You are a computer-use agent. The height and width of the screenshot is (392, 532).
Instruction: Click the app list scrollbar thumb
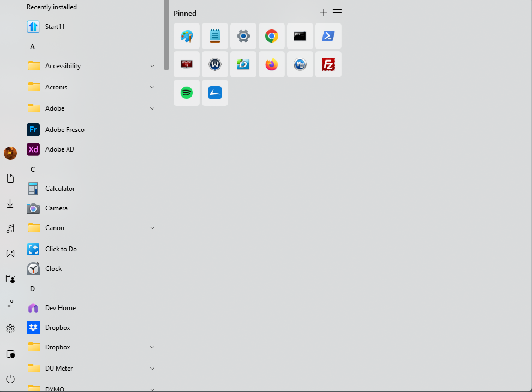[166, 34]
